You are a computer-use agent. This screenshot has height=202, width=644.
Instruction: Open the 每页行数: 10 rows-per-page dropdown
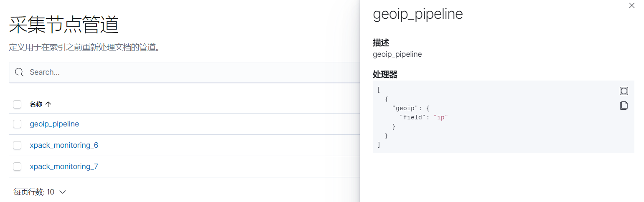coord(40,192)
